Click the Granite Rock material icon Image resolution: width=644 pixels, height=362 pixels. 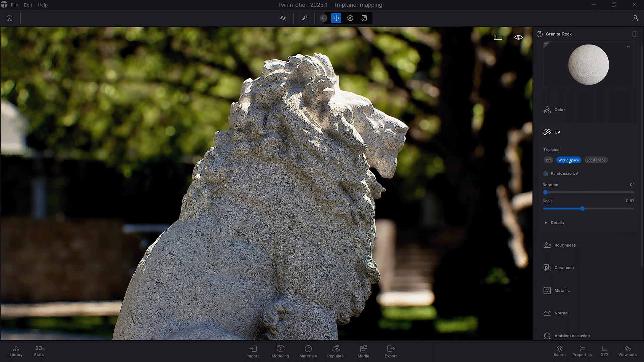click(x=540, y=34)
